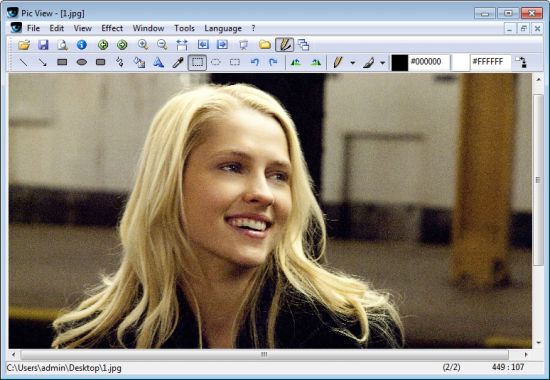Image resolution: width=550 pixels, height=380 pixels.
Task: Show image info via the blue info icon
Action: pos(81,45)
